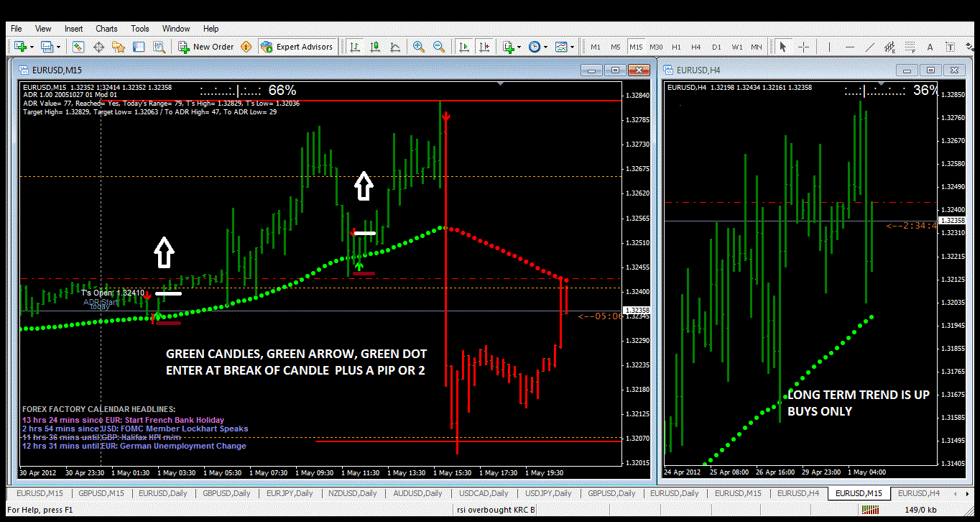The width and height of the screenshot is (980, 522).
Task: Open the Terminal panel icon
Action: 139,47
